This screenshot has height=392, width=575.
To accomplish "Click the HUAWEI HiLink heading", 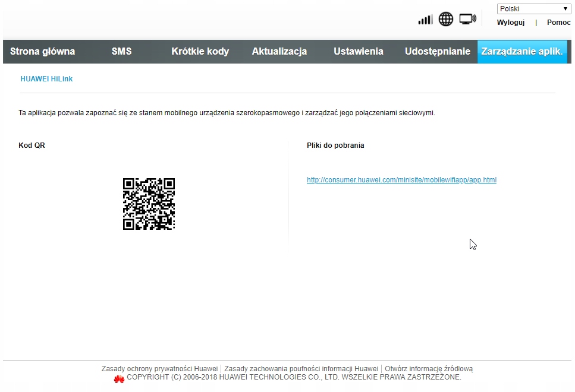I will (x=46, y=79).
